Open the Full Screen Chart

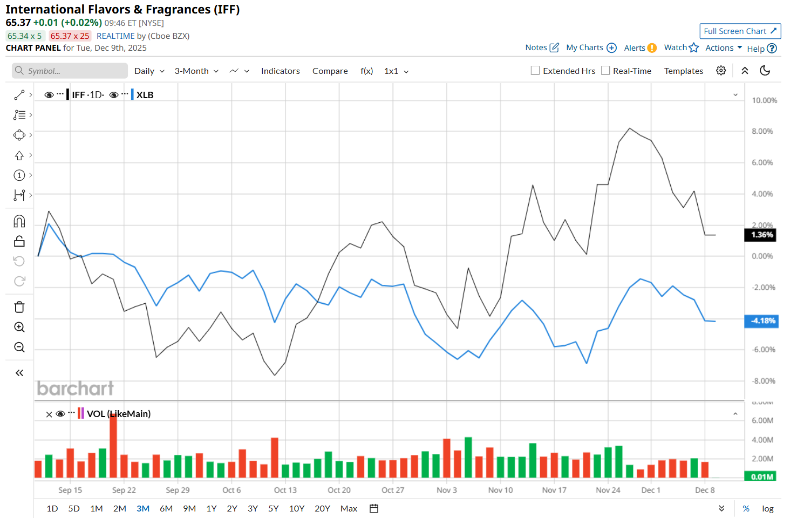740,31
